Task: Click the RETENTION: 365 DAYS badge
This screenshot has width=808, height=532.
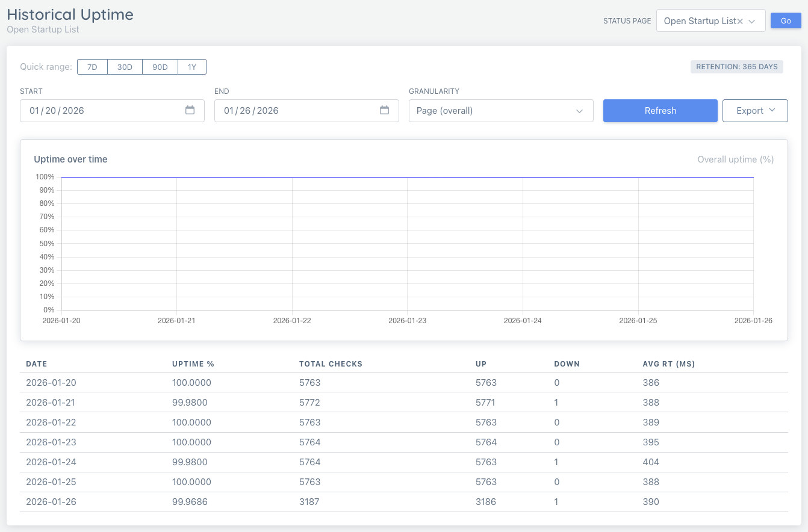Action: [736, 66]
